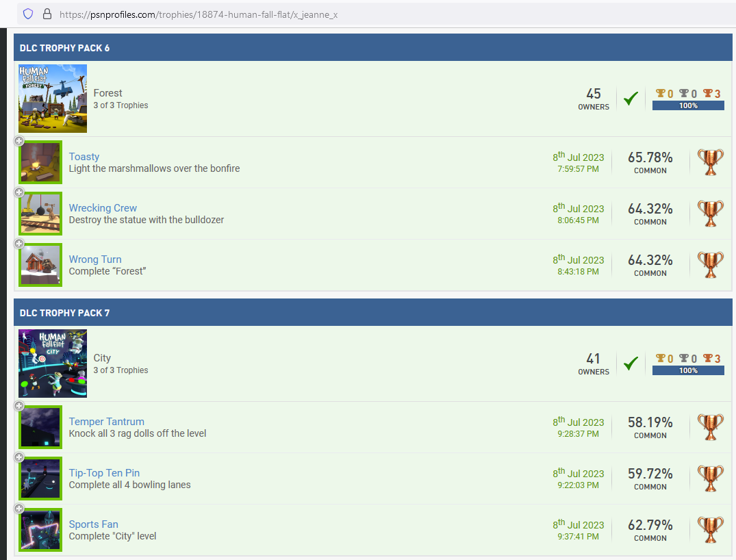Viewport: 736px width, 560px height.
Task: Click the Forest DLC cover image
Action: pyautogui.click(x=53, y=99)
